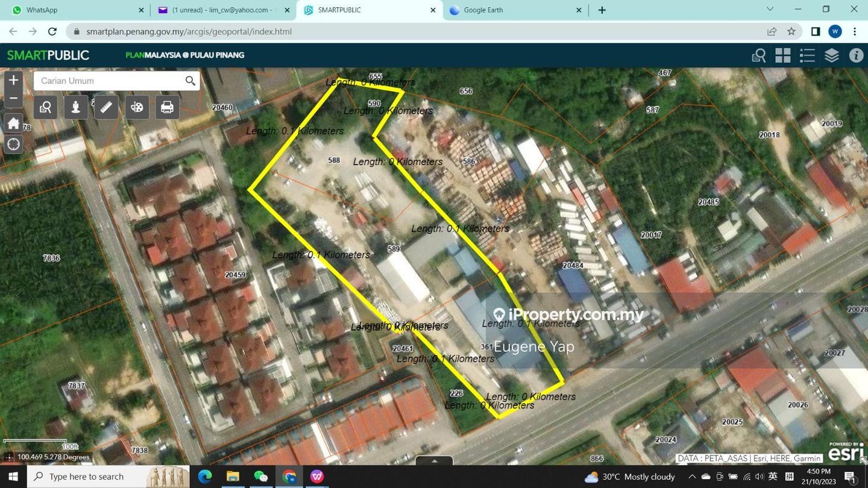This screenshot has height=488, width=868.
Task: Return map to home extent
Action: (13, 124)
